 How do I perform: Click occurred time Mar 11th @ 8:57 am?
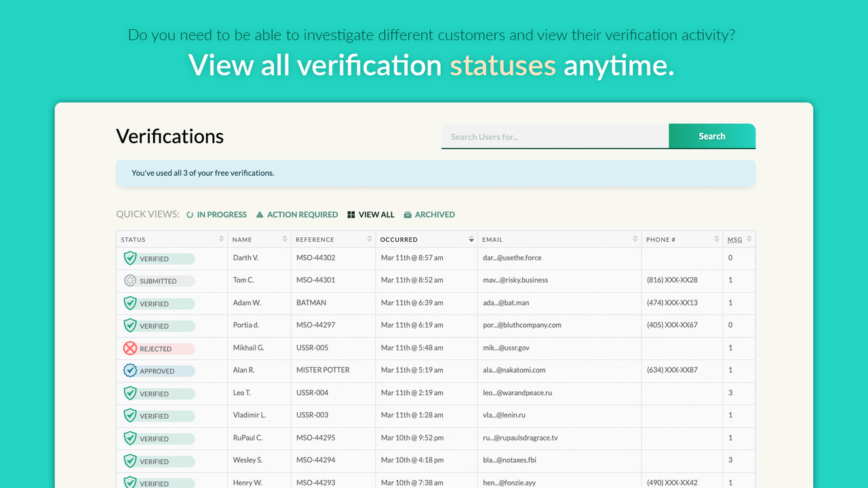[412, 258]
